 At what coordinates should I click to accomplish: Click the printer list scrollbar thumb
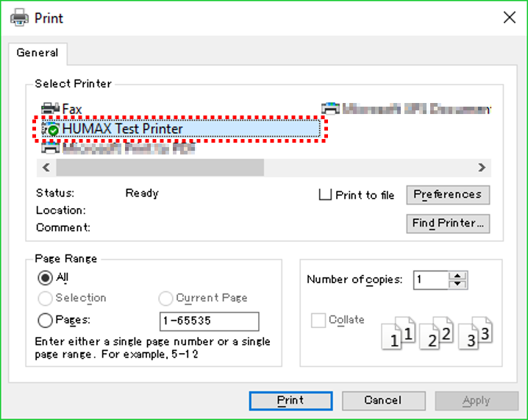pos(160,168)
